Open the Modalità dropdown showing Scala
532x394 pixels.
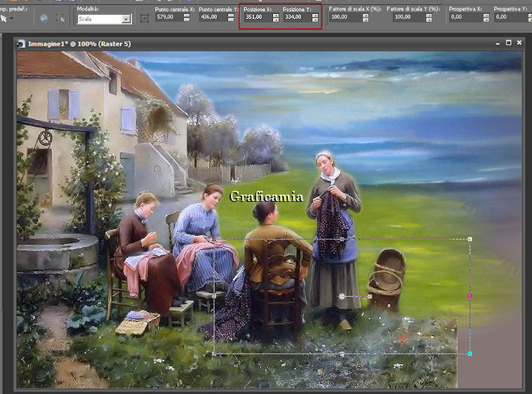pyautogui.click(x=126, y=19)
